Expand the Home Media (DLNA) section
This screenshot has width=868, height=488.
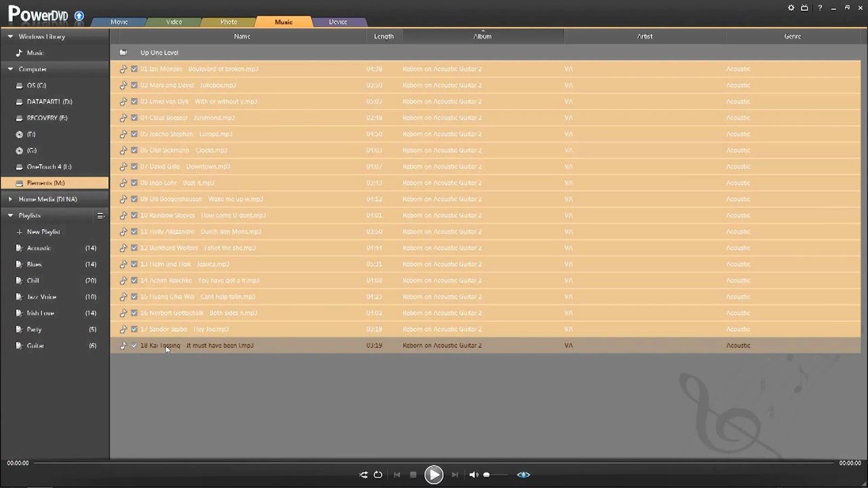10,199
